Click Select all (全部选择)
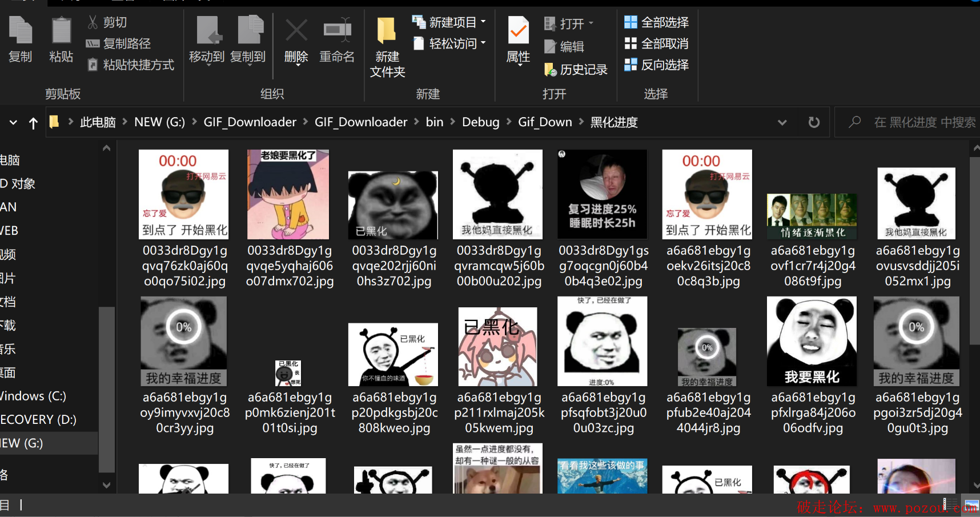 coord(657,22)
